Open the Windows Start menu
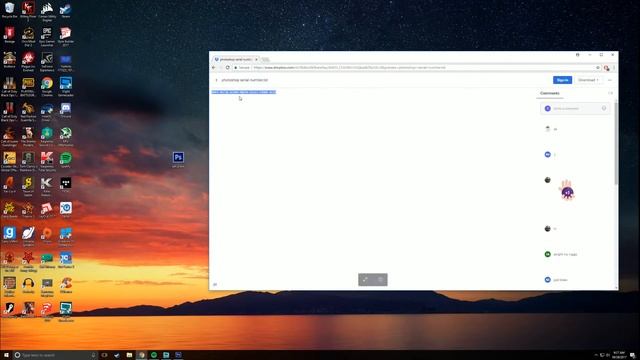Viewport: 640px width, 360px height. [x=6, y=355]
